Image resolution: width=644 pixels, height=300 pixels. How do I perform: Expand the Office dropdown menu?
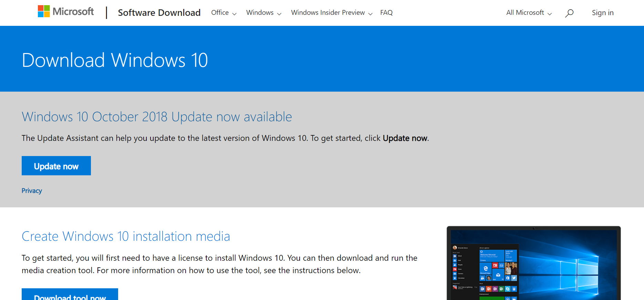[224, 13]
